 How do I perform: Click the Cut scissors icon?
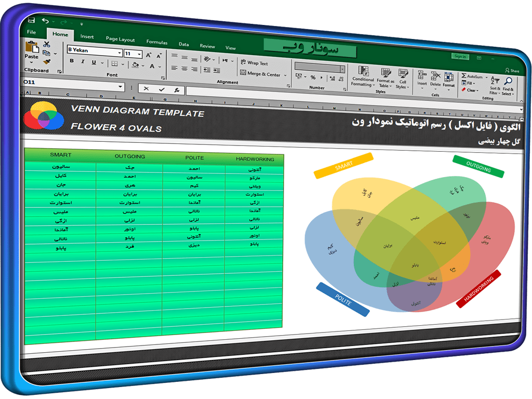pos(47,44)
